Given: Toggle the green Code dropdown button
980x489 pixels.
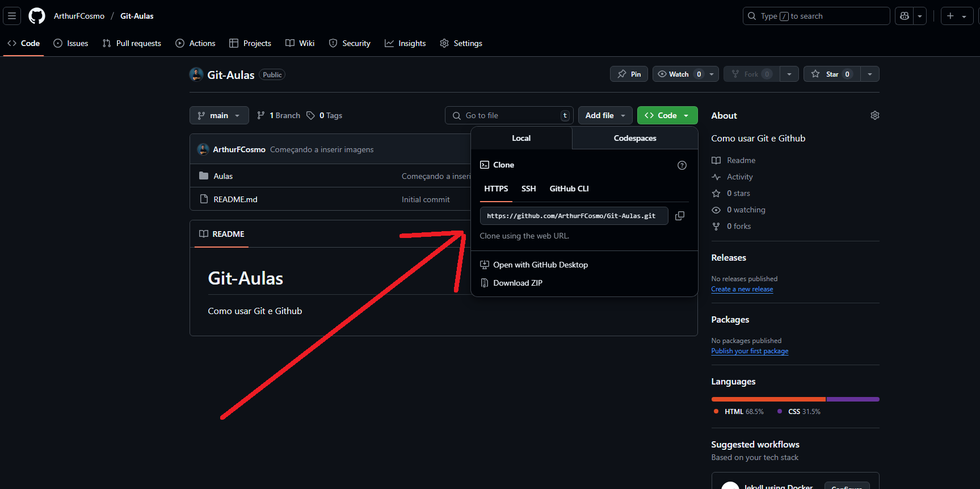Looking at the screenshot, I should click(x=667, y=115).
